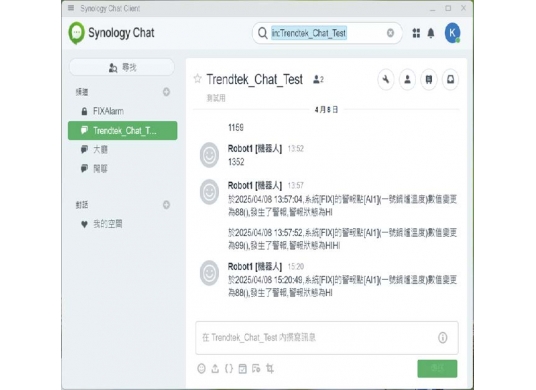Click the alarm message dated 13:57:04
This screenshot has height=390, width=536.
click(x=343, y=206)
